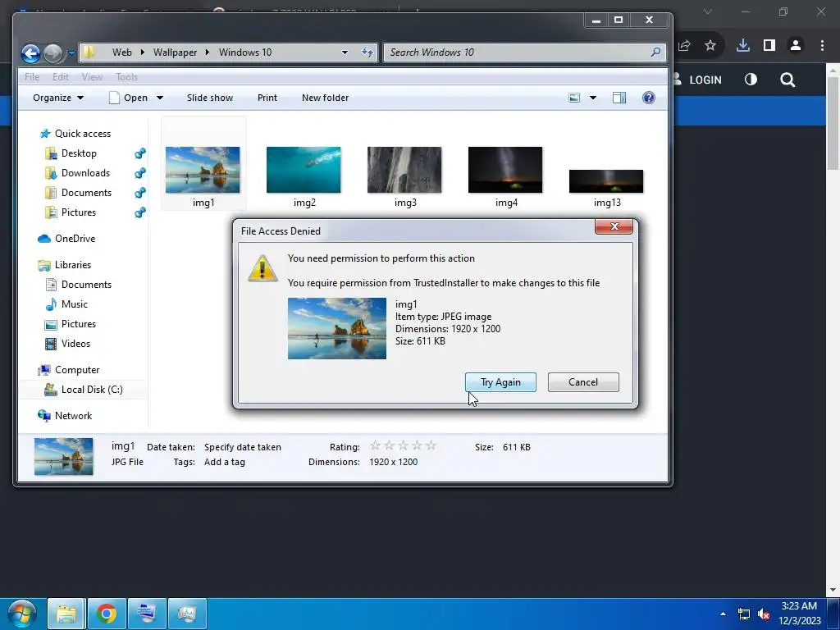This screenshot has width=840, height=630.
Task: Toggle the preview pane icon
Action: 619,98
